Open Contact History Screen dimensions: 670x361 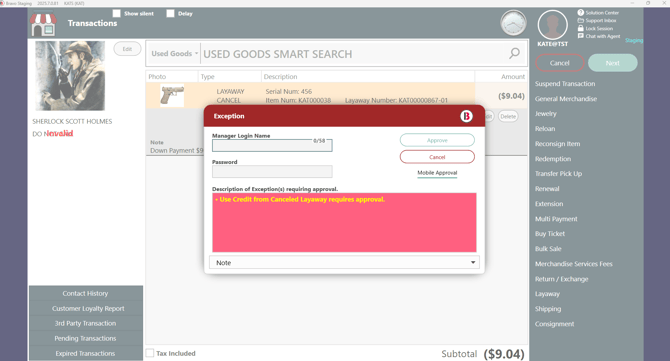(x=85, y=293)
